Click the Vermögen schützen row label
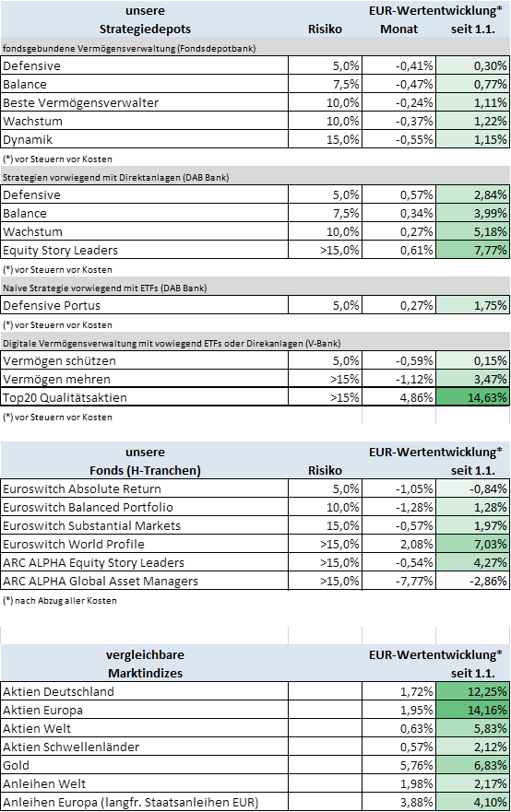This screenshot has height=812, width=511. point(144,361)
